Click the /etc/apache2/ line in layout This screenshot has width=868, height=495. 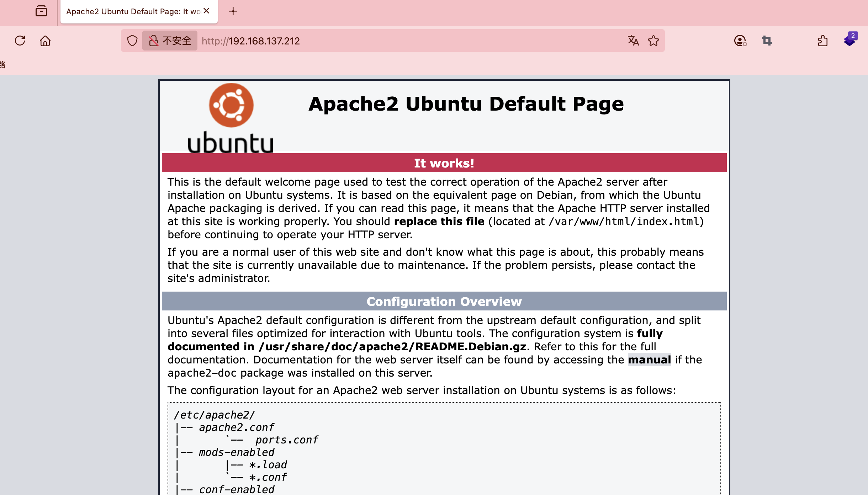(214, 415)
